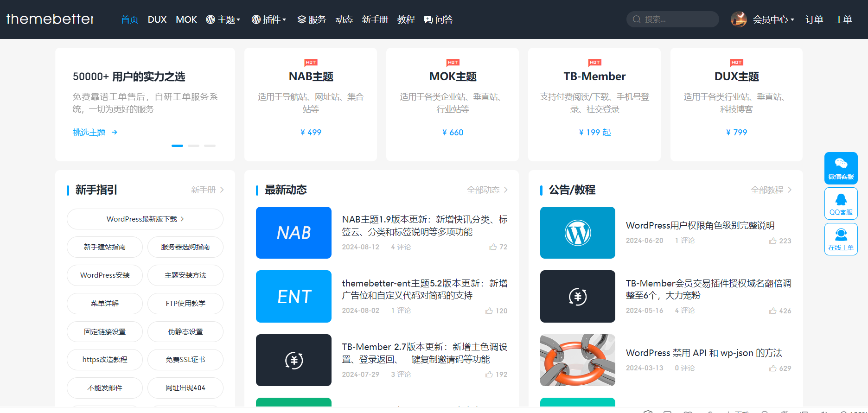868x413 pixels.
Task: Select the third carousel slide dot
Action: tap(210, 146)
